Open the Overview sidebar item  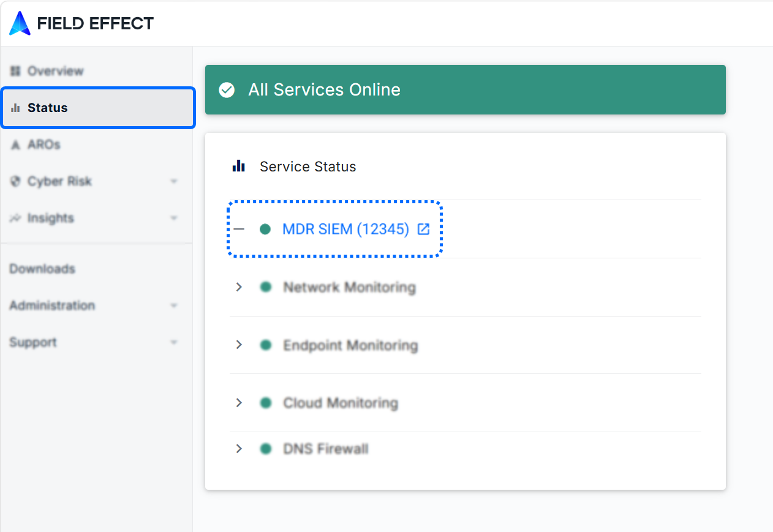click(97, 71)
